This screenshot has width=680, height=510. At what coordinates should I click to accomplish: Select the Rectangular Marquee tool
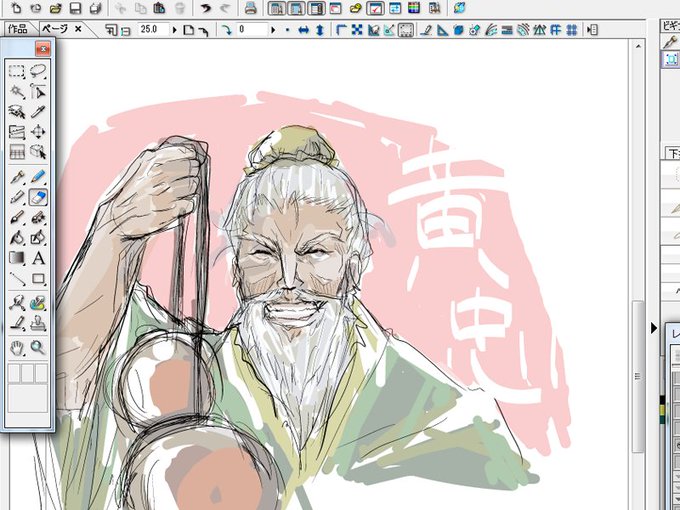point(17,71)
